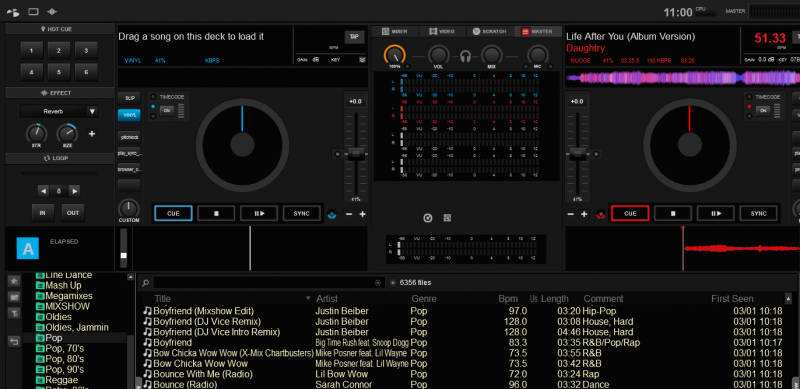Image resolution: width=800 pixels, height=389 pixels.
Task: Click the music note icon of Bounce With Me
Action: (x=147, y=374)
